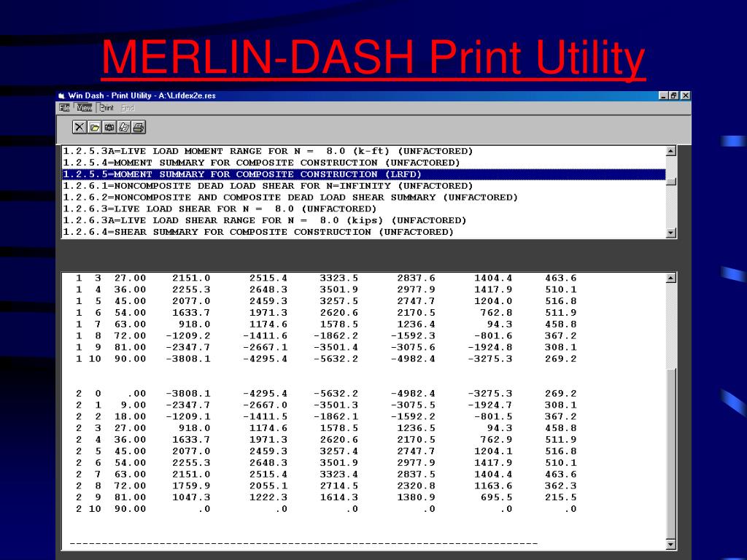Click the down arrow of the results pane scrollbar

point(671,545)
